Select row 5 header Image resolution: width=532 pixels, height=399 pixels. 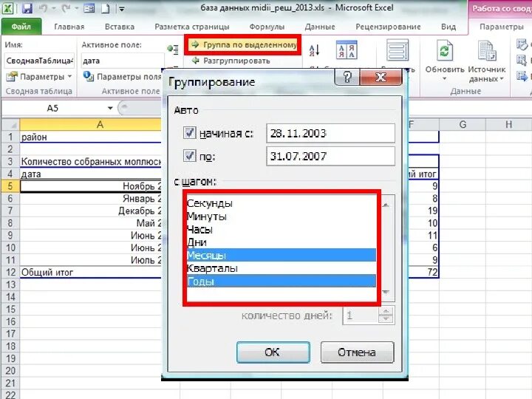click(10, 186)
